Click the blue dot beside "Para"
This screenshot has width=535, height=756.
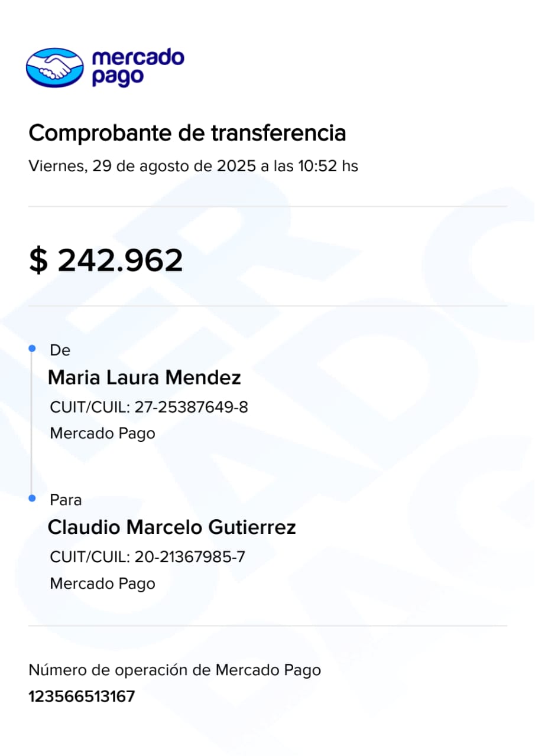pos(32,499)
